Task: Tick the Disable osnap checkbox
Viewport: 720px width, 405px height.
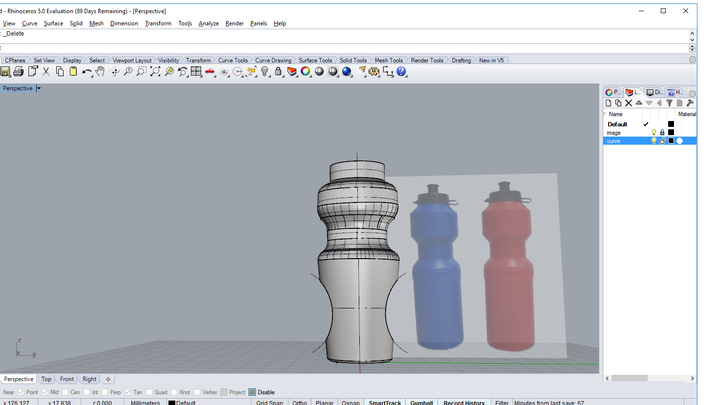Action: [x=252, y=392]
